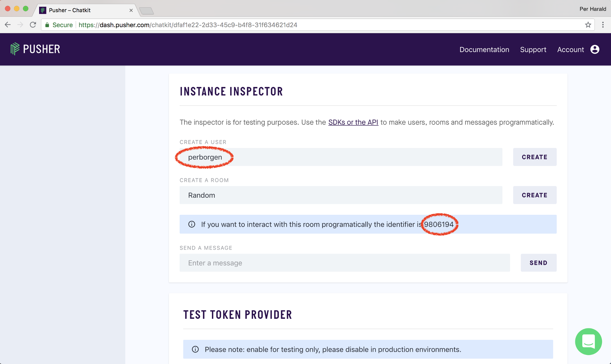Open Support in the top navigation
The image size is (611, 364).
[x=533, y=49]
